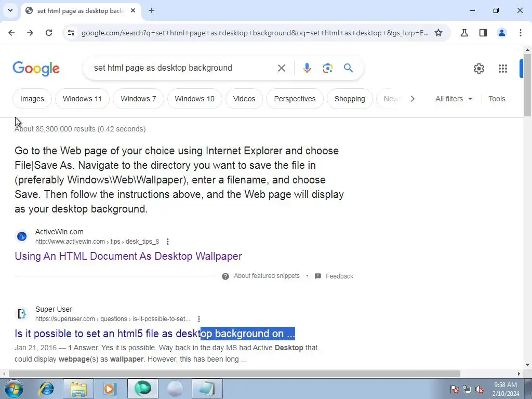Image resolution: width=532 pixels, height=399 pixels.
Task: Launch Internet Explorer from taskbar
Action: 46,389
